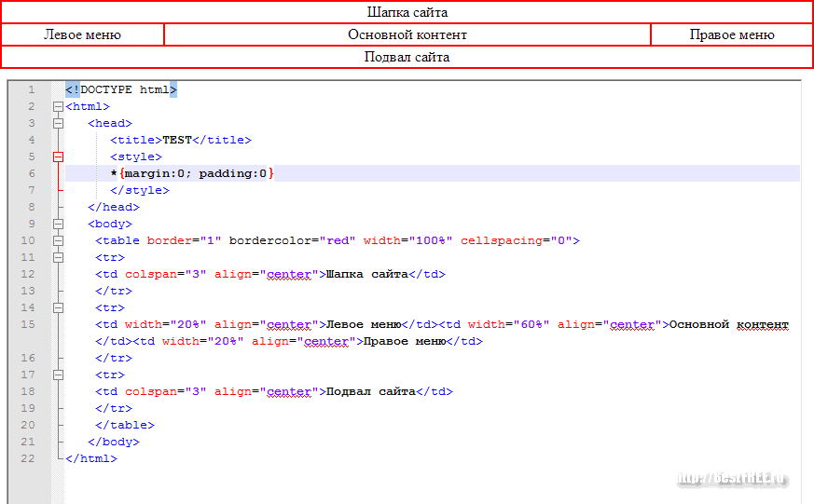Collapse the tr fold on line 14
Screen dimensions: 814x504
(58, 308)
